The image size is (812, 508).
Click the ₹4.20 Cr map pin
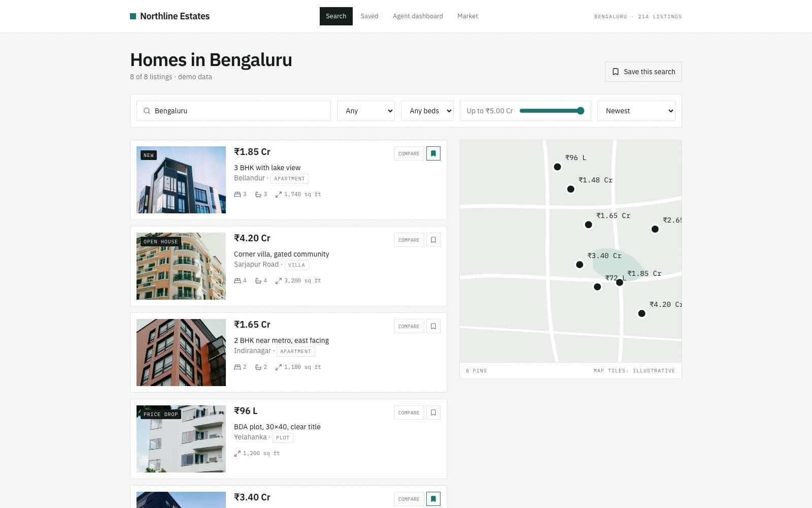[x=641, y=313]
